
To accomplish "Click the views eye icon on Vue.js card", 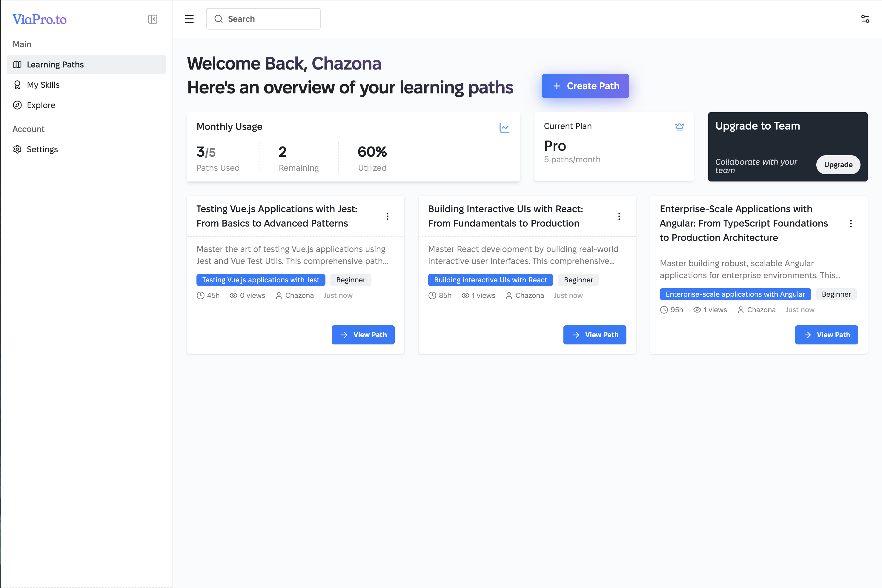I will pyautogui.click(x=233, y=295).
